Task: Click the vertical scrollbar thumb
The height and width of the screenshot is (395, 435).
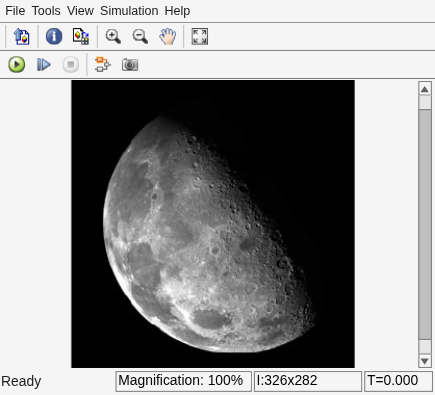Action: pyautogui.click(x=425, y=224)
